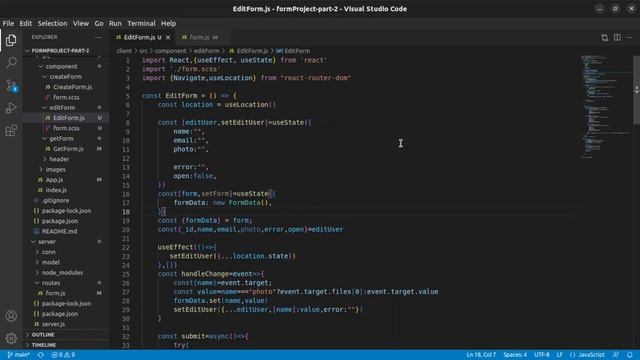Open form.js under routes folder

coord(55,293)
